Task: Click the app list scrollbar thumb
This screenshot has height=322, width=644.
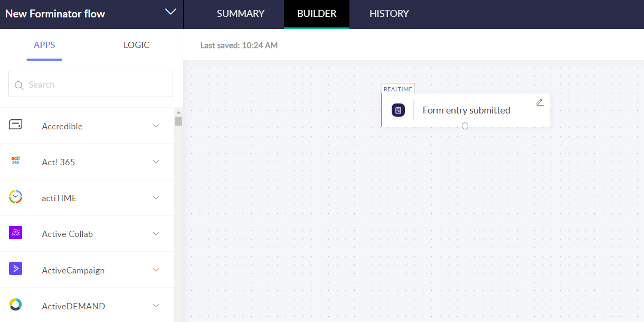Action: point(178,121)
